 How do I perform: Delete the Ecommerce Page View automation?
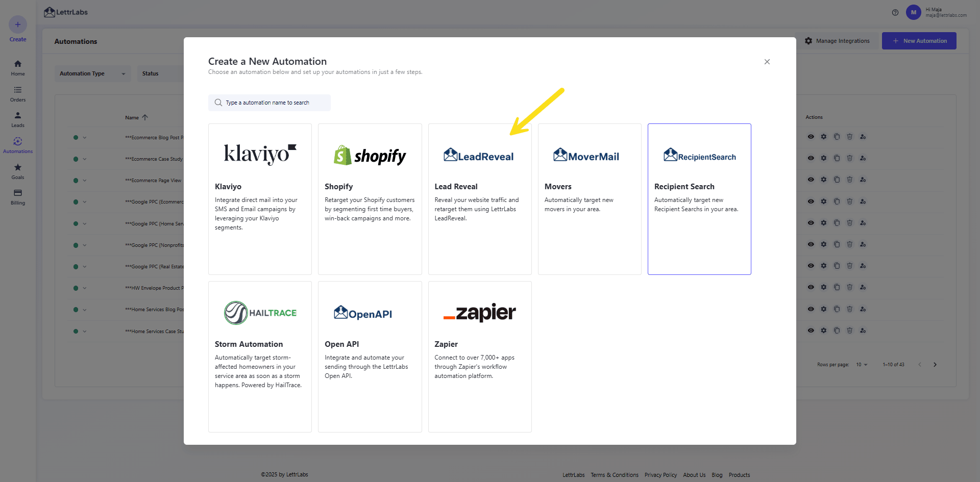(x=849, y=180)
